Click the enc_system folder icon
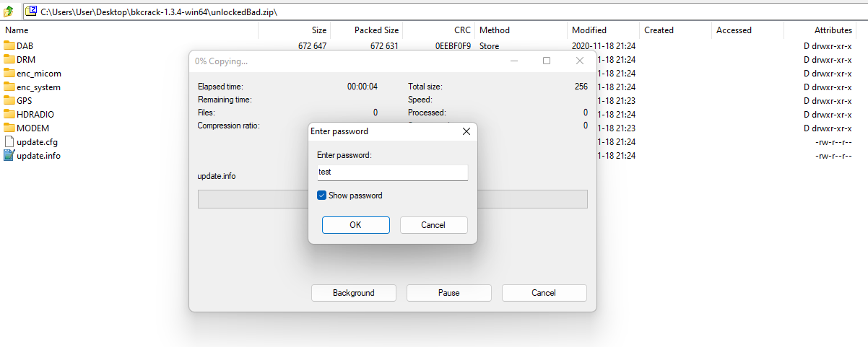 pos(9,87)
